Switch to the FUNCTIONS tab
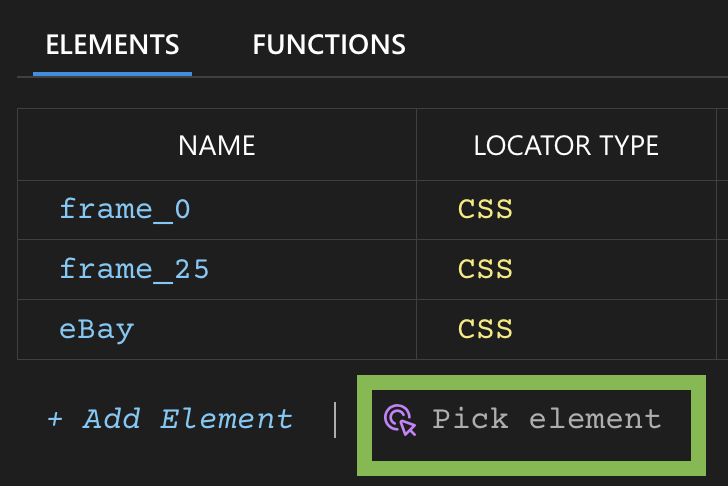728x486 pixels. 329,45
